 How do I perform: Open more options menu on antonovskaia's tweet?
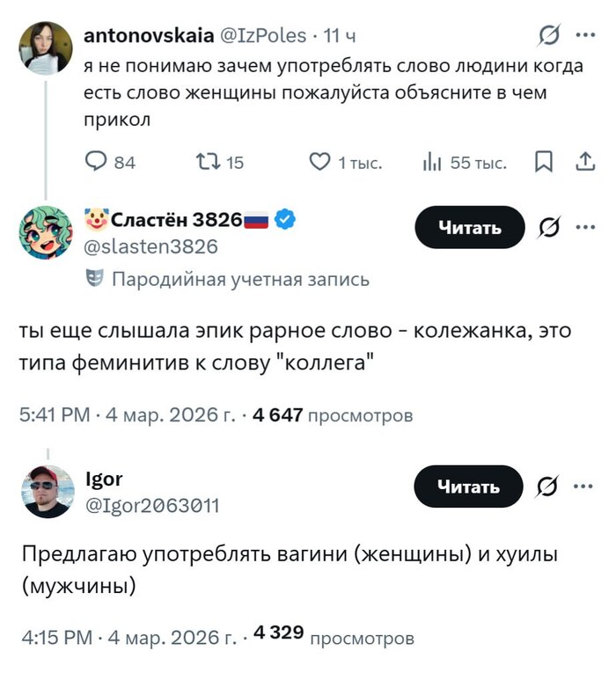pos(584,36)
